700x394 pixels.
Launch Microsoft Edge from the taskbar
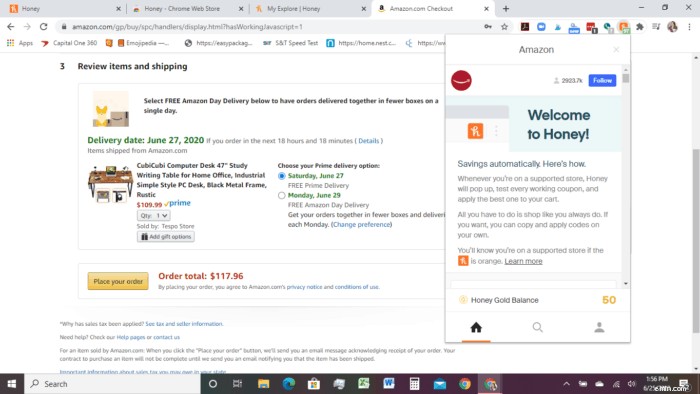(288, 384)
